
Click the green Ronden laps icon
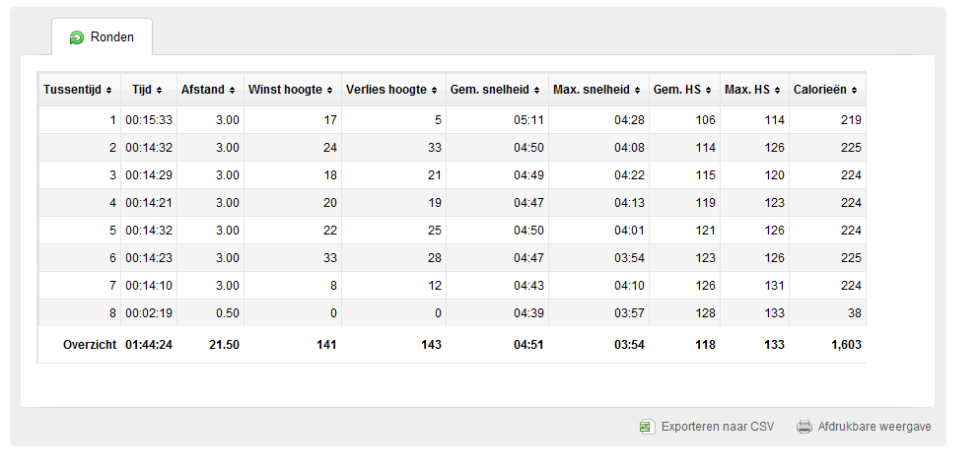pyautogui.click(x=76, y=37)
